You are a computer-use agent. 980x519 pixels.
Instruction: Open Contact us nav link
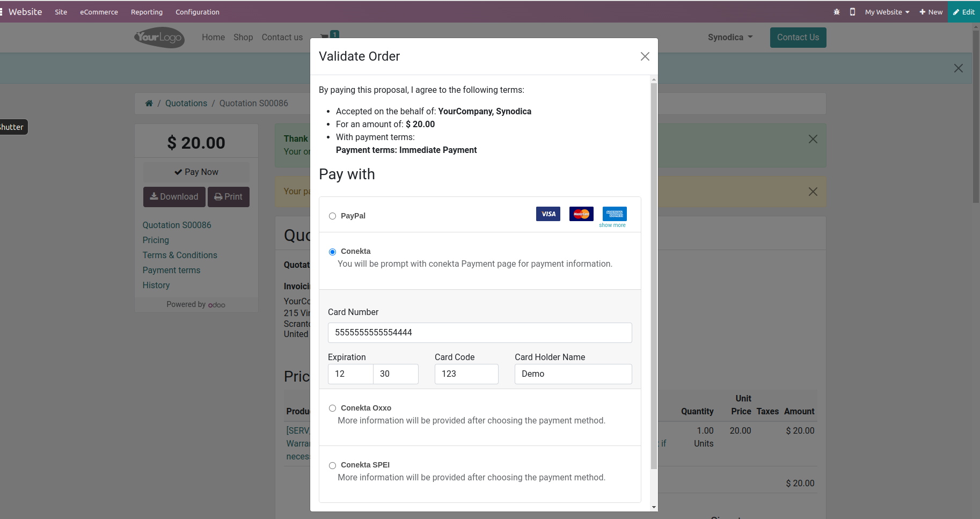282,37
